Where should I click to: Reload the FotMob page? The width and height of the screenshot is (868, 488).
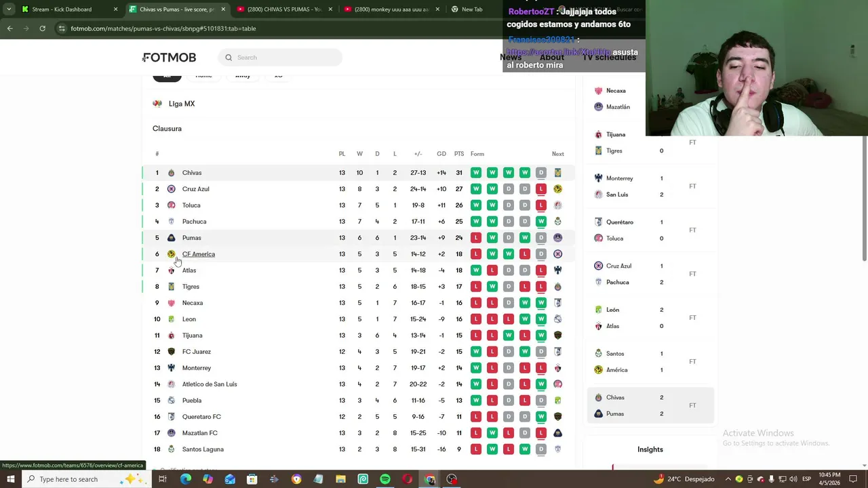[x=42, y=28]
